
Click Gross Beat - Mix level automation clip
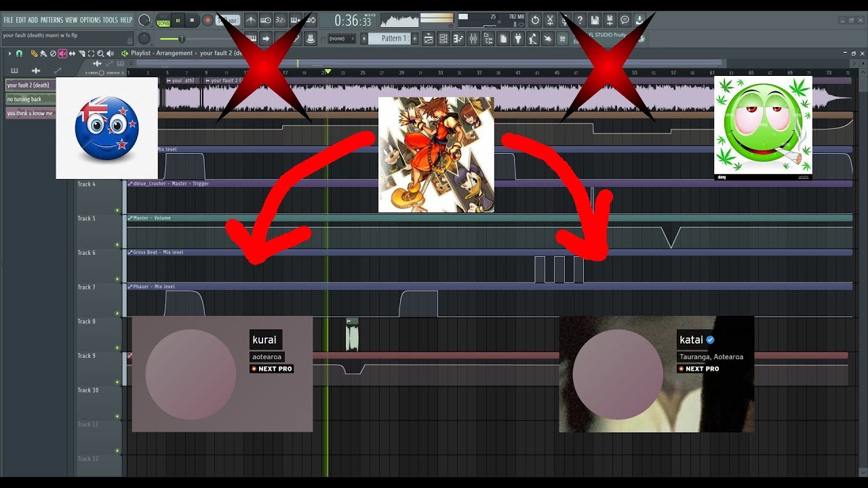point(488,252)
